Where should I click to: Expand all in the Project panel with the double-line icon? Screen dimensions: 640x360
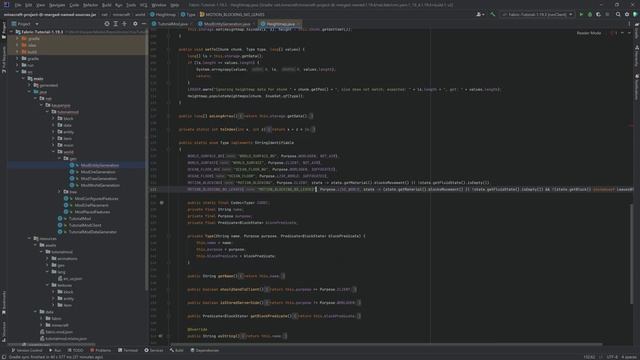pyautogui.click(x=116, y=24)
